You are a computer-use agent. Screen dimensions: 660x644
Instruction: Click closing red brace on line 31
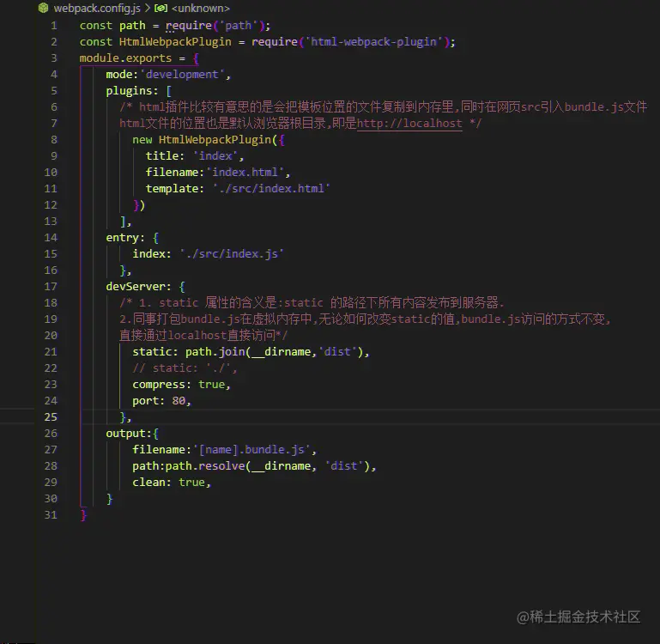point(83,515)
